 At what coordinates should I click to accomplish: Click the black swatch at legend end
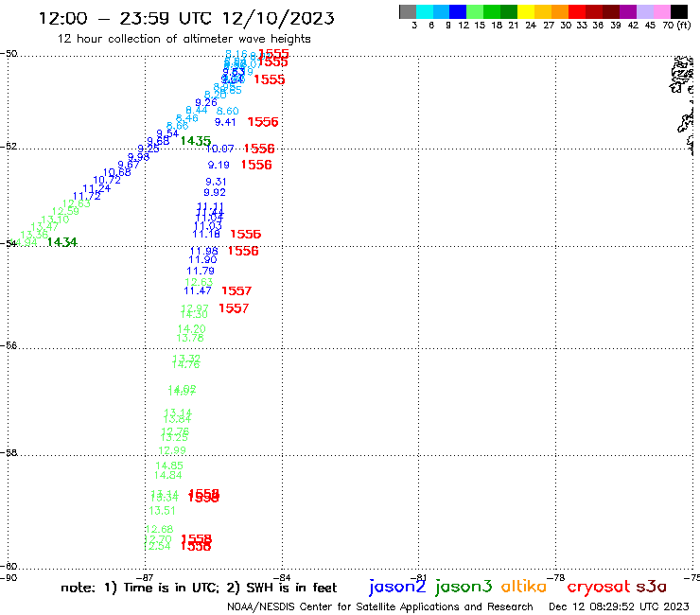click(x=678, y=11)
